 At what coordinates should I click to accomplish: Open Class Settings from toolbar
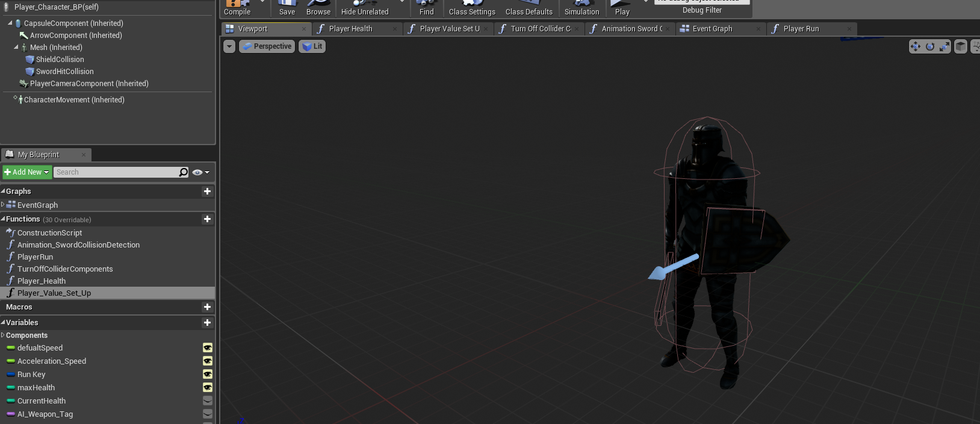472,8
